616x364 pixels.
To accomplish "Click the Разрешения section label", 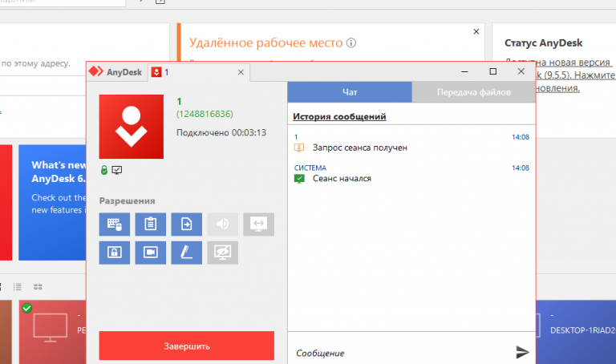I will click(x=127, y=201).
